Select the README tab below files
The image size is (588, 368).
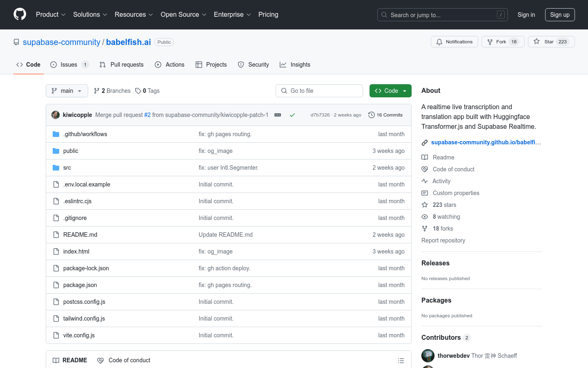(x=70, y=360)
